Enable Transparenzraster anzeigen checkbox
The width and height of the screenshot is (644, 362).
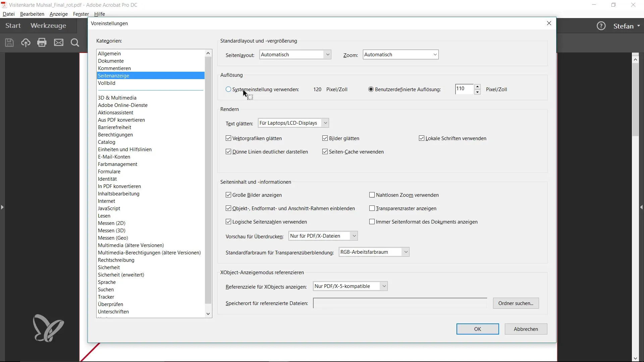pos(372,208)
